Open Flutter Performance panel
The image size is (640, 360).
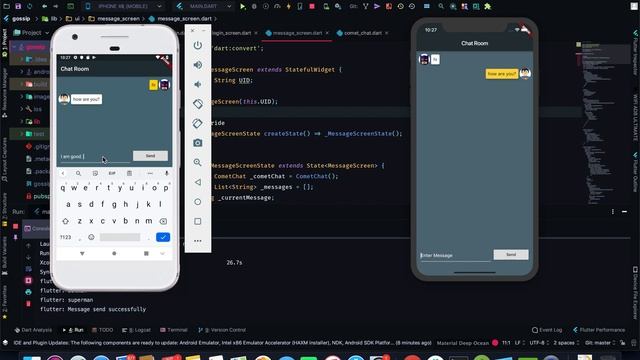599,330
